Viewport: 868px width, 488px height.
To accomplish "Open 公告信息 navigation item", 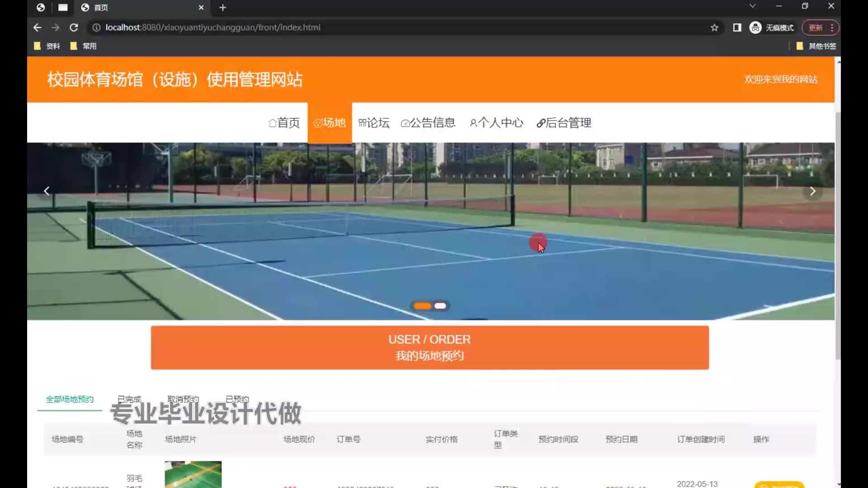I will [x=428, y=123].
